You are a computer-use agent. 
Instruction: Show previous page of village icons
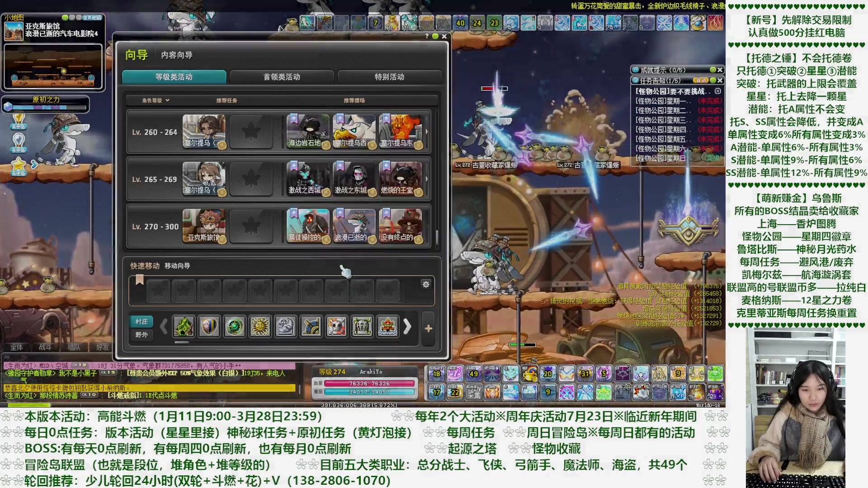[164, 327]
